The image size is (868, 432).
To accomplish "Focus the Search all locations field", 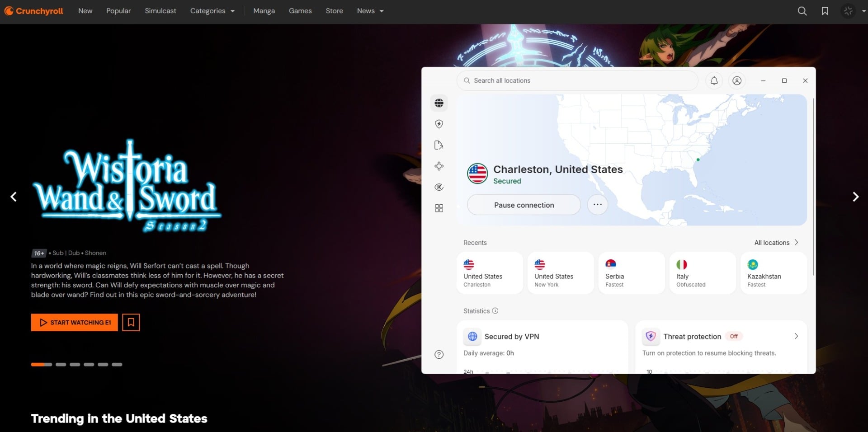I will 577,80.
